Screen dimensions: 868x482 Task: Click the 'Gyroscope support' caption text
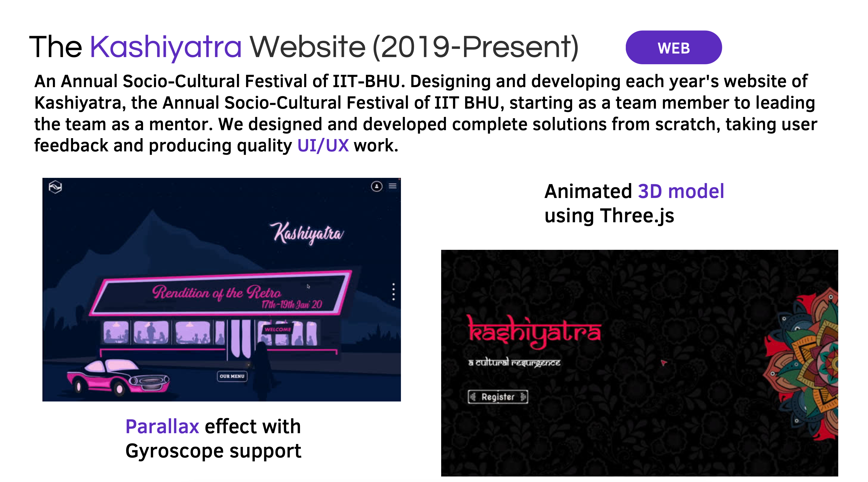(213, 451)
